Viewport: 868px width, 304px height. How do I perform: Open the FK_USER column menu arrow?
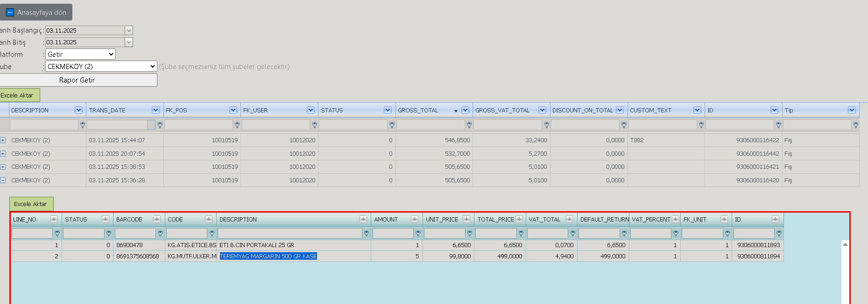[x=311, y=110]
